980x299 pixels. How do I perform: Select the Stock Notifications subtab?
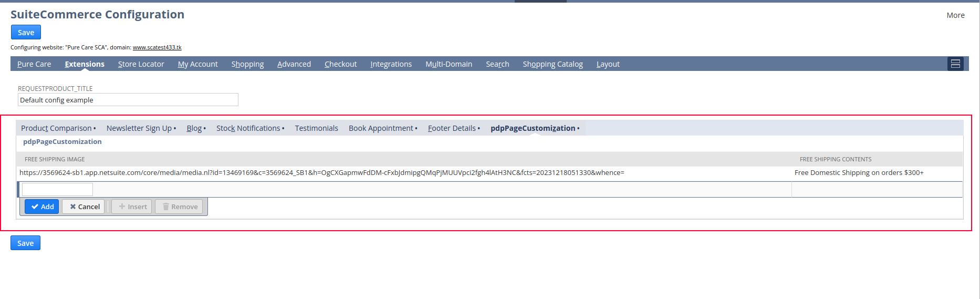[248, 128]
